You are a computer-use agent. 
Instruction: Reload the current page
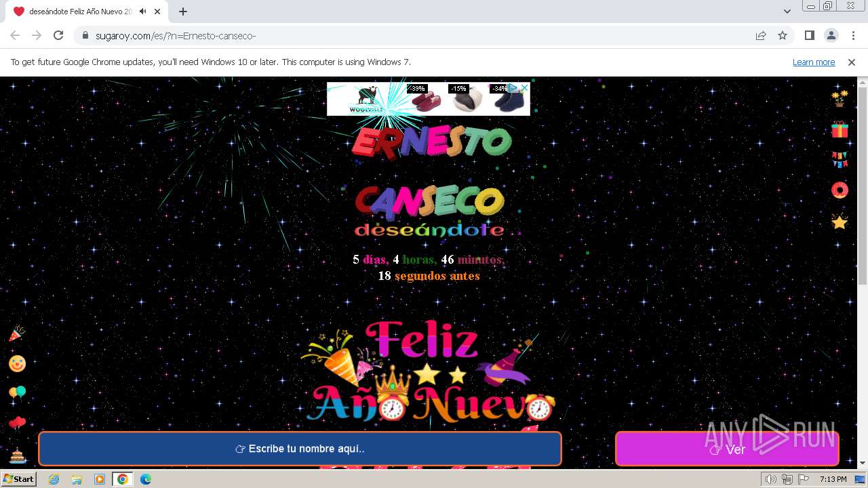click(58, 35)
